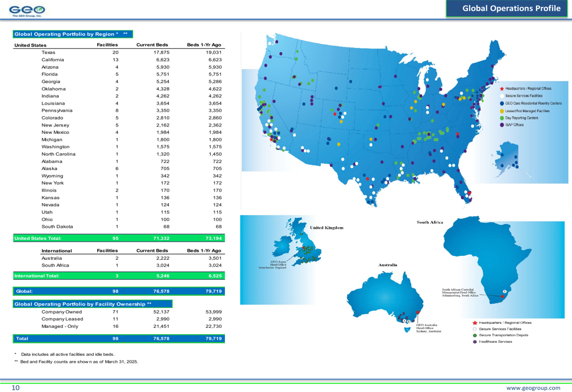Click the Global Operating Portfolio by Facility Ownership header
Image resolution: width=572 pixels, height=392 pixels.
(93, 304)
